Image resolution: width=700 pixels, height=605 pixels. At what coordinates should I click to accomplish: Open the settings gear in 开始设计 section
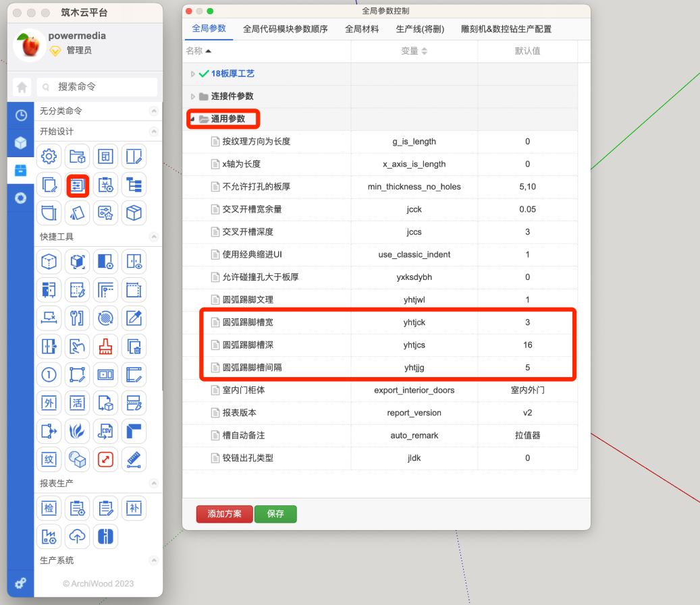(x=49, y=156)
